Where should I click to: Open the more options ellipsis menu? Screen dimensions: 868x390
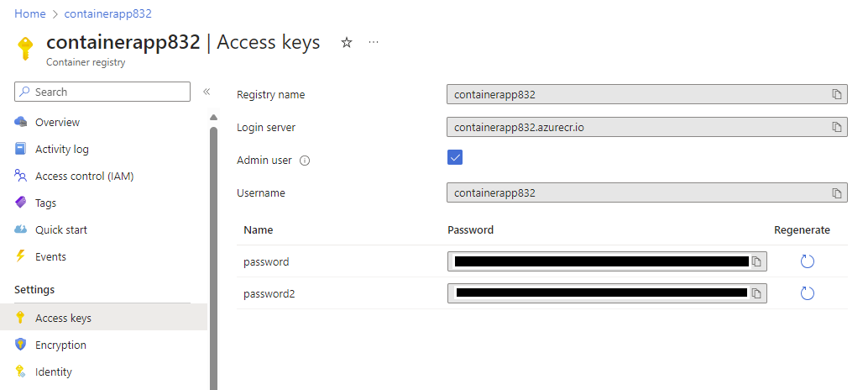374,43
